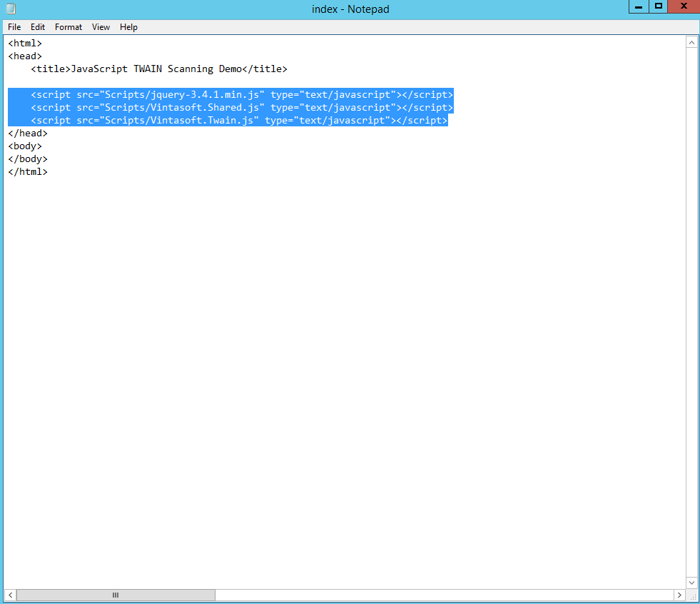Place cursor in the title tag line
Image resolution: width=700 pixels, height=604 pixels.
click(158, 69)
